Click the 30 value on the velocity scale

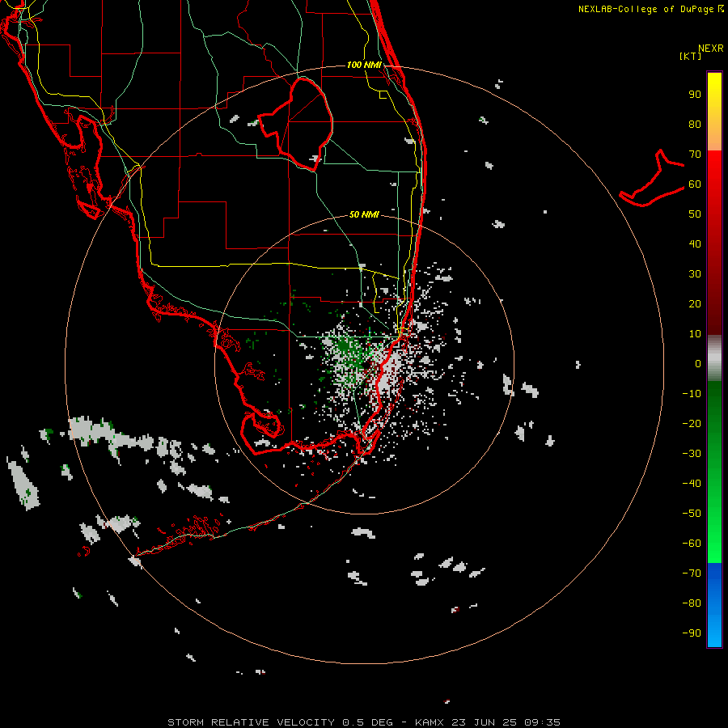[695, 274]
